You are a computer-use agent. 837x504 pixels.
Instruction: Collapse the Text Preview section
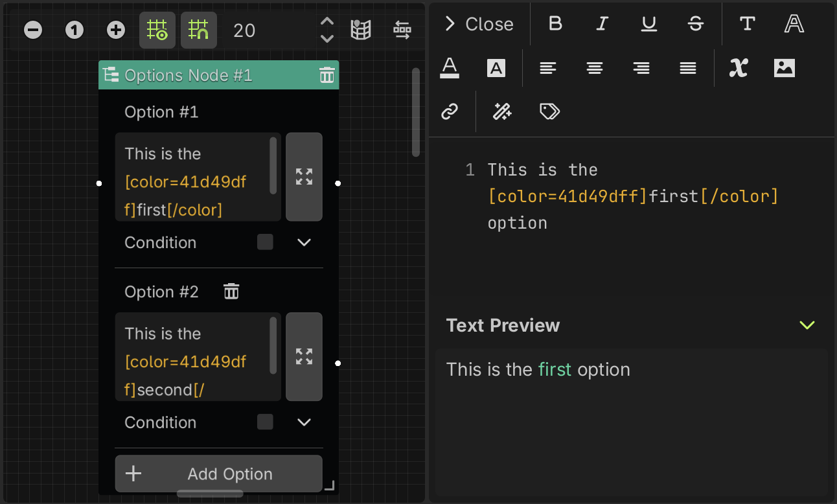tap(807, 325)
